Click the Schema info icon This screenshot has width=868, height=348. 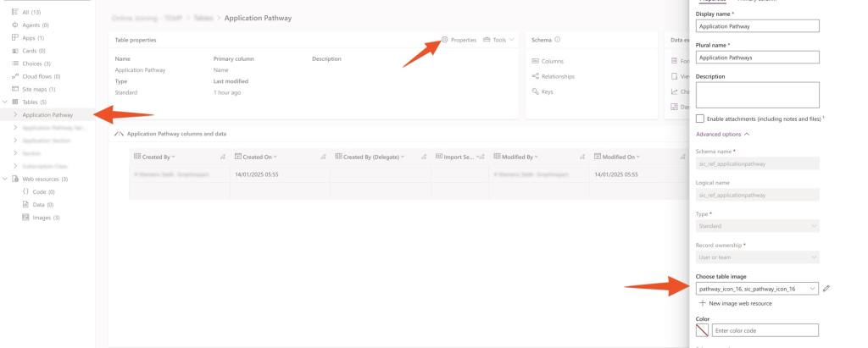tap(558, 40)
